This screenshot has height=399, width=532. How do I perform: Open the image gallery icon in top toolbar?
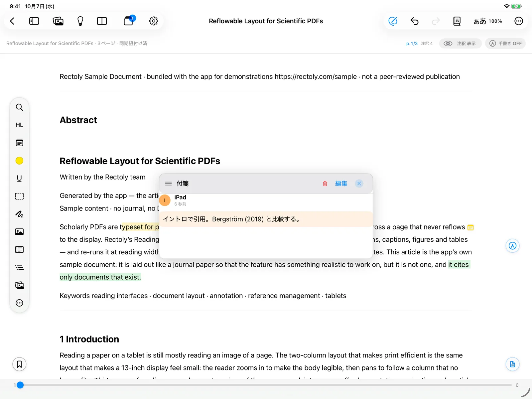point(58,21)
